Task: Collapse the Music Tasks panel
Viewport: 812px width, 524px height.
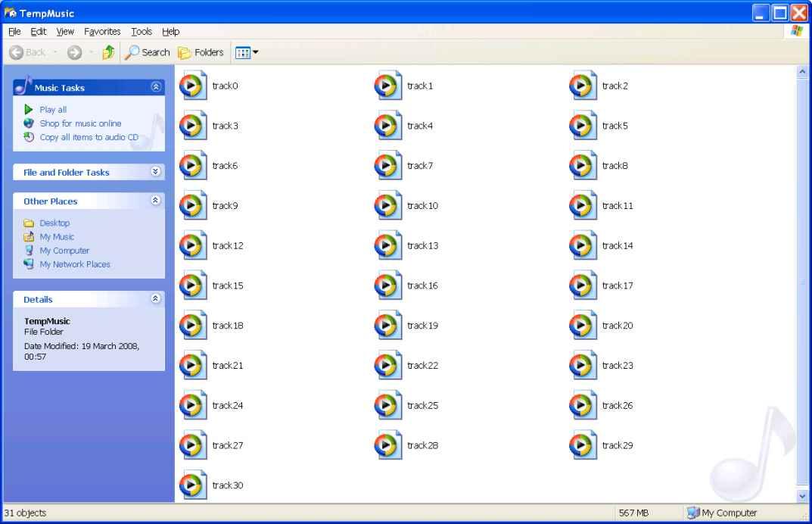Action: (x=156, y=87)
